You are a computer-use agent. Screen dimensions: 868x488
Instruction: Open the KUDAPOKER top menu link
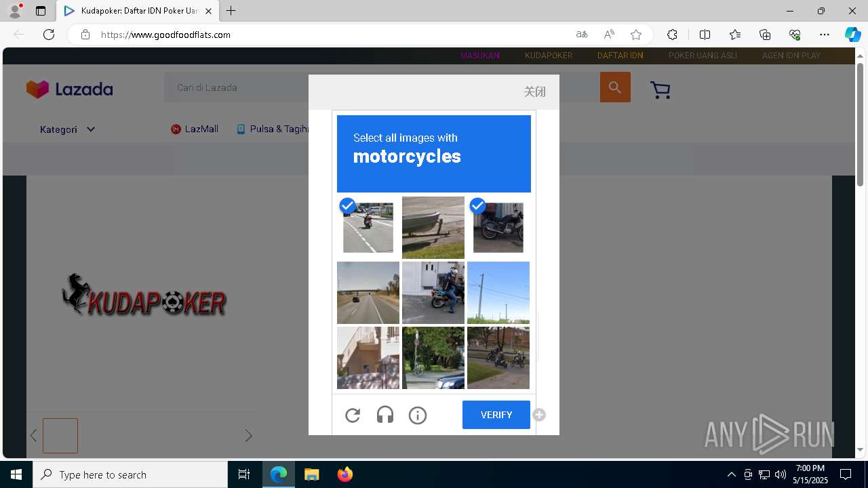point(549,56)
